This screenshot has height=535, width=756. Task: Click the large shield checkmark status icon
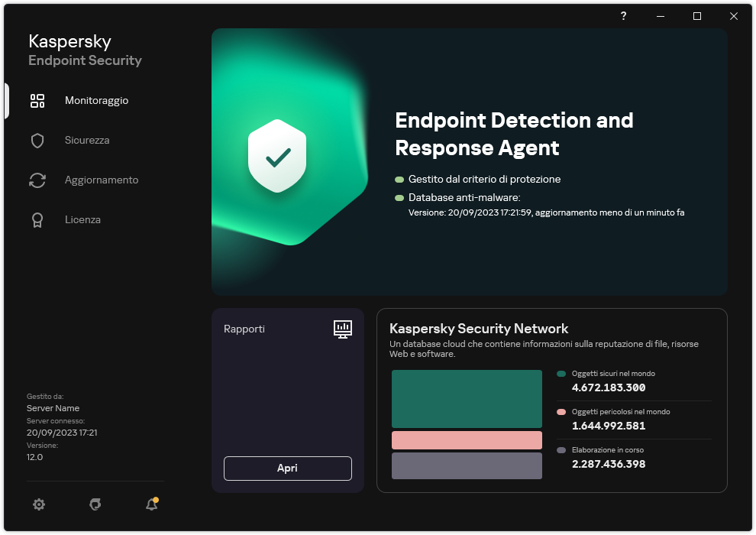click(277, 157)
